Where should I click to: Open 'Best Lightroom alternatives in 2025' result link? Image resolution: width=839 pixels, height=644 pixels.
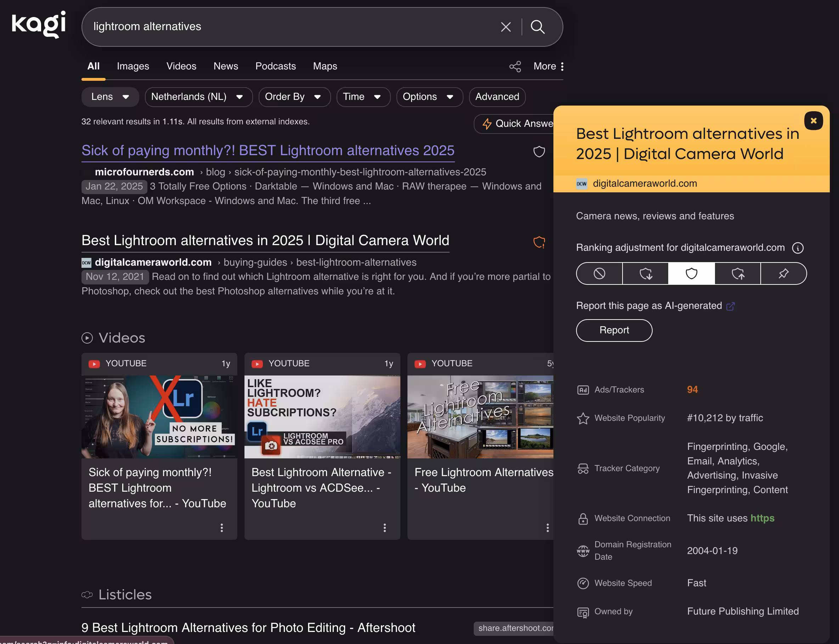point(265,241)
